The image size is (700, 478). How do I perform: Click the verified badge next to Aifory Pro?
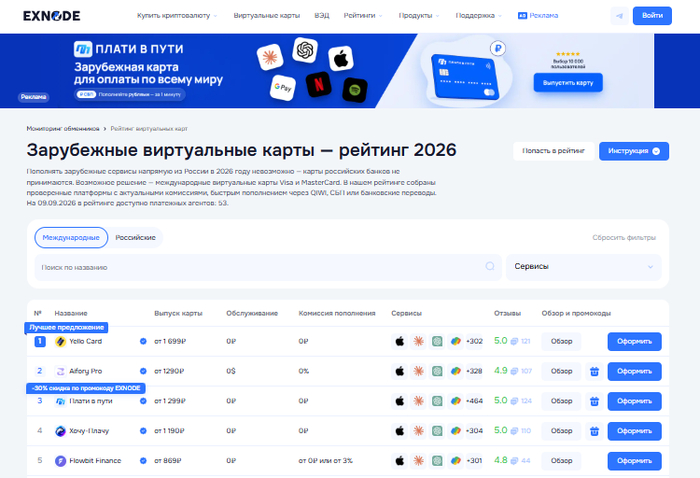point(143,371)
